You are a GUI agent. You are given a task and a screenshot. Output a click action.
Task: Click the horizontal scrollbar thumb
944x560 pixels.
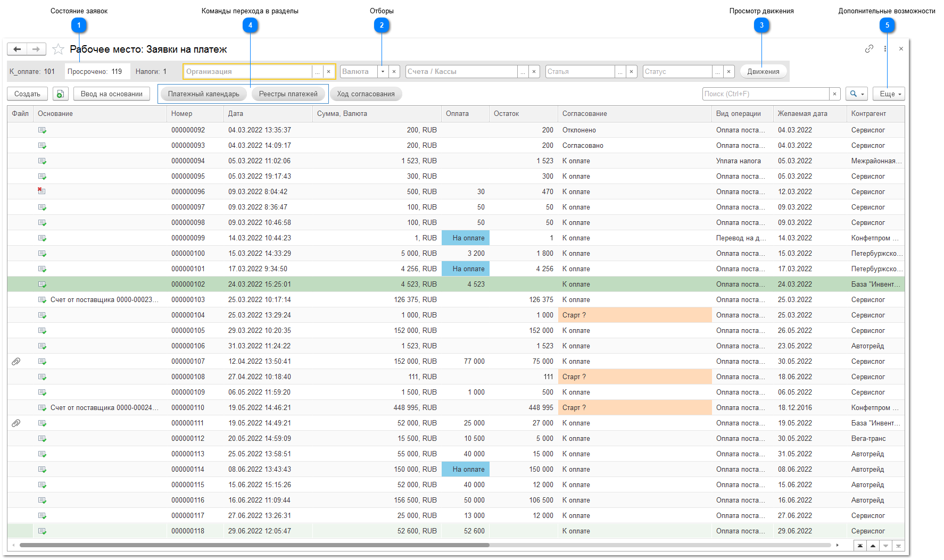point(254,545)
